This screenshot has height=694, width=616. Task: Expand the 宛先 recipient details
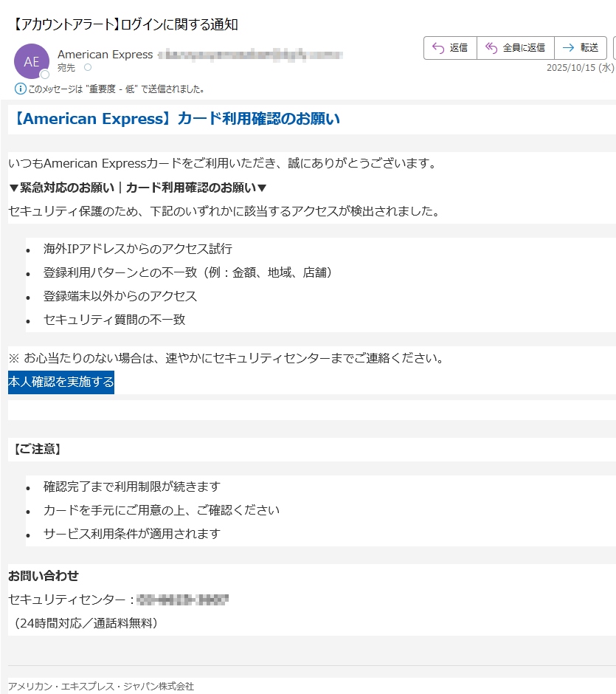(x=66, y=66)
